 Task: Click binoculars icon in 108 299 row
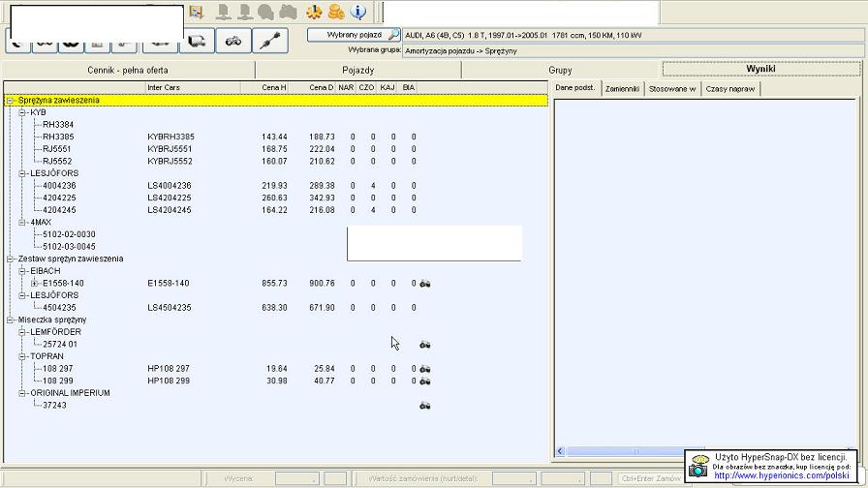pyautogui.click(x=425, y=381)
